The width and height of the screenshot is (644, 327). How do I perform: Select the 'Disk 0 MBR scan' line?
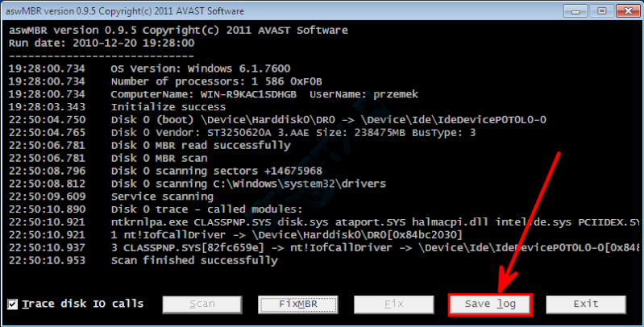pos(108,158)
